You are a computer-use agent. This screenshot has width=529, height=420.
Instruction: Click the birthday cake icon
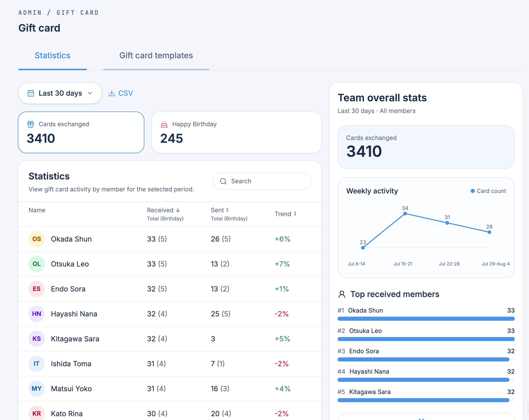[x=164, y=124]
